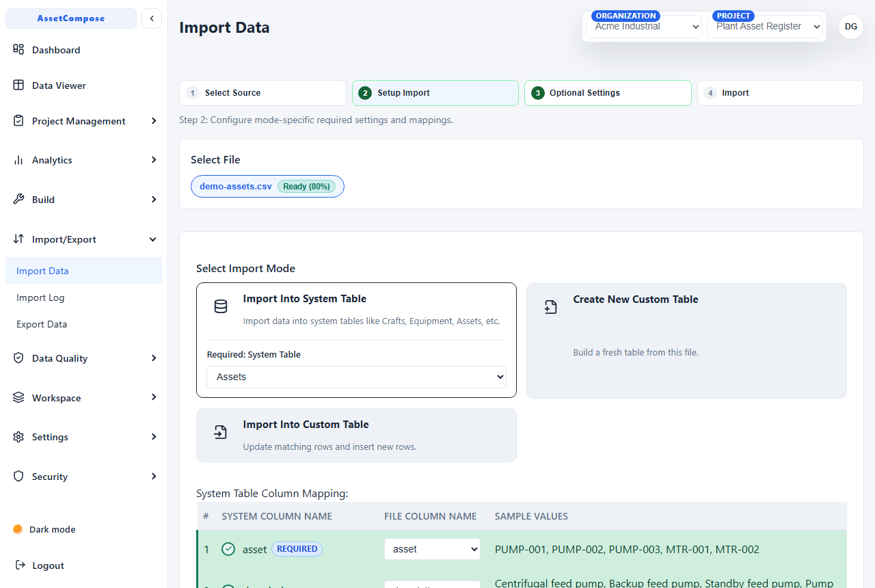The height and width of the screenshot is (588, 875).
Task: Click sample values PUMP-001, PUMP-002 cell
Action: coord(627,549)
